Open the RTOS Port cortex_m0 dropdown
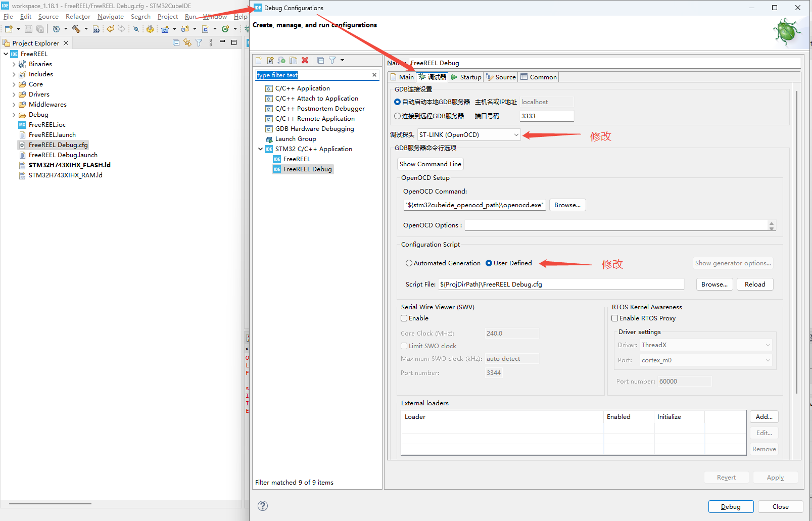This screenshot has width=812, height=521. click(x=706, y=360)
